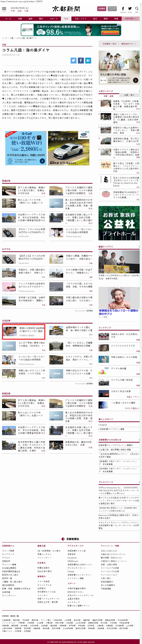142x644 pixels.
Task: Open the English link in 暮らしのガイド
Action: click(x=103, y=425)
